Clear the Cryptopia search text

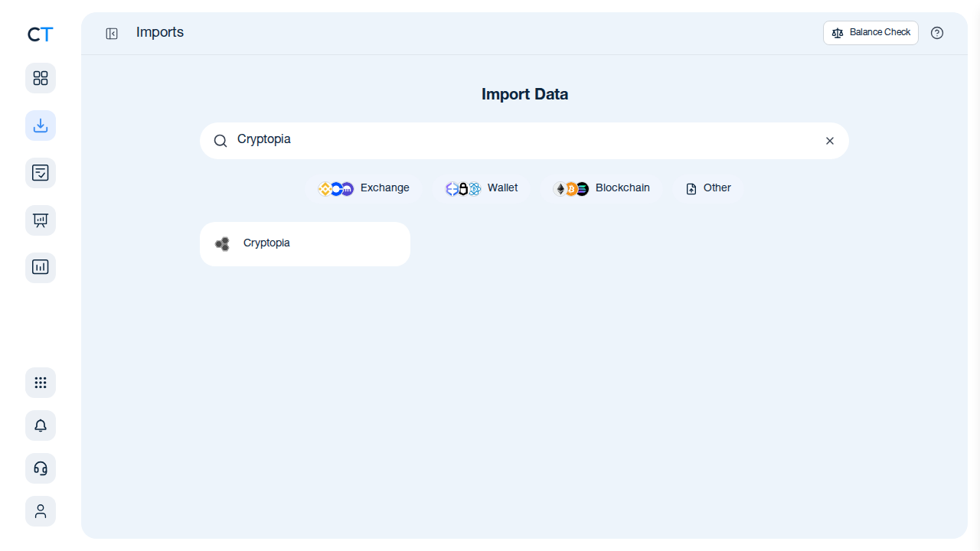830,141
